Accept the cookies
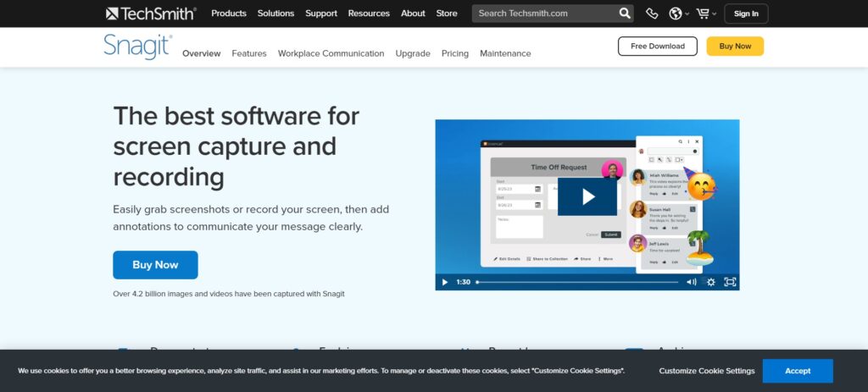 [x=798, y=371]
